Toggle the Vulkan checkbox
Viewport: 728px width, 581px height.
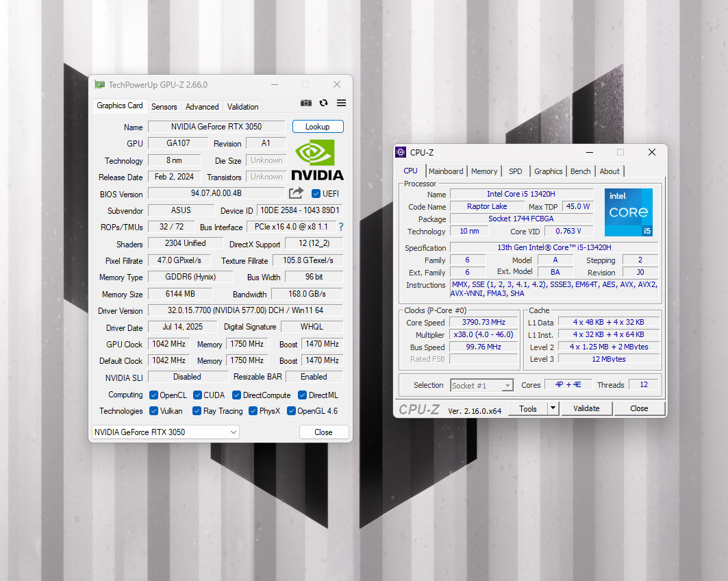tap(153, 410)
